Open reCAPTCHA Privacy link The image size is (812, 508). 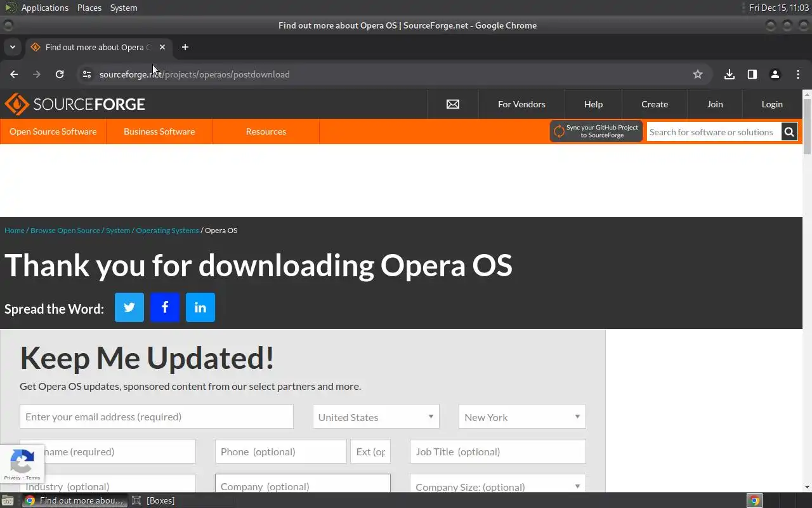pyautogui.click(x=12, y=478)
